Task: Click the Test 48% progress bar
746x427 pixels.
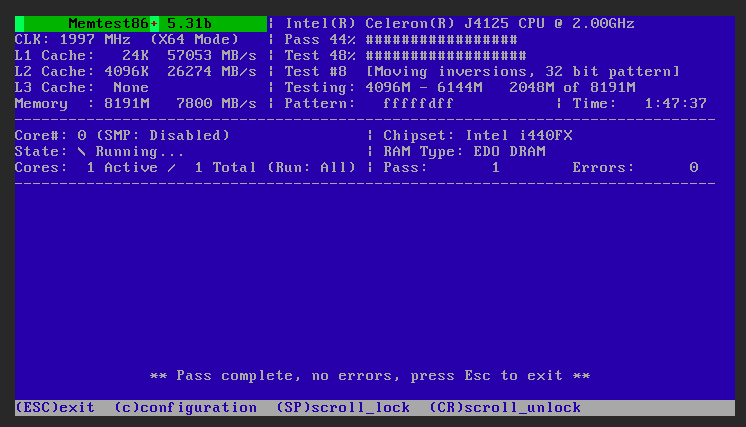Action: pos(446,56)
